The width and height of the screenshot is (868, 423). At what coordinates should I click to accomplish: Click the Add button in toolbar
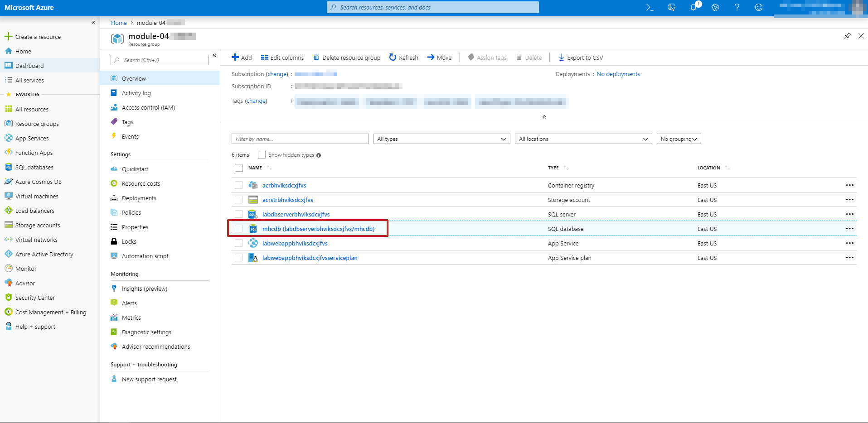[x=242, y=58]
